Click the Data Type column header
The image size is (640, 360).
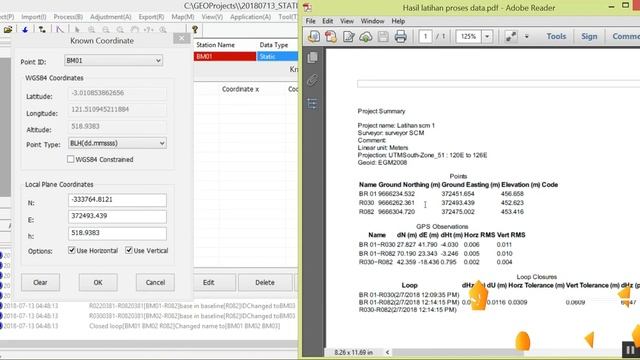[x=273, y=45]
